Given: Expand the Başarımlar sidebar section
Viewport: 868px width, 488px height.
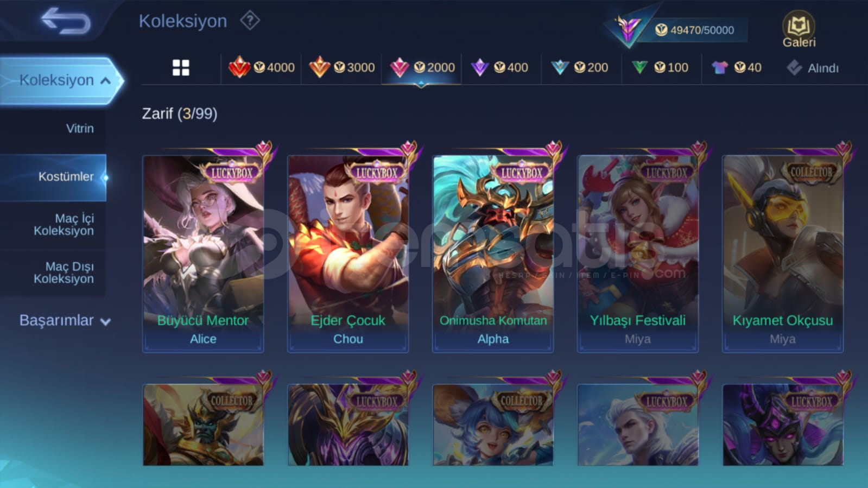Looking at the screenshot, I should [65, 320].
